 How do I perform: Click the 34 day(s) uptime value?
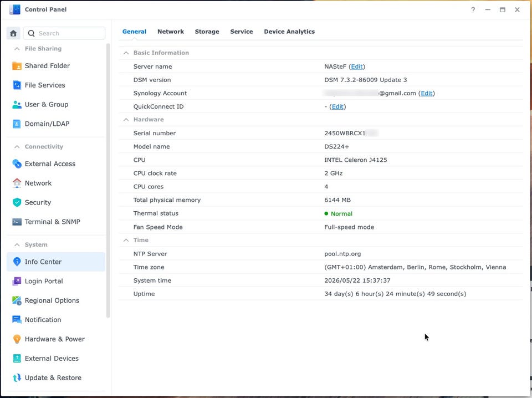pyautogui.click(x=395, y=294)
